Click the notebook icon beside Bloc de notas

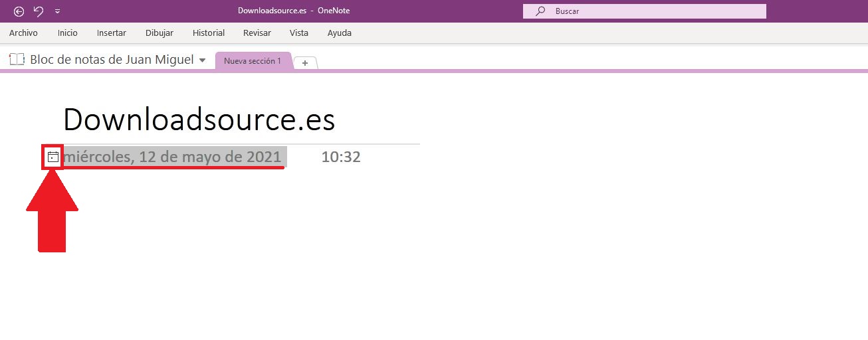tap(17, 59)
